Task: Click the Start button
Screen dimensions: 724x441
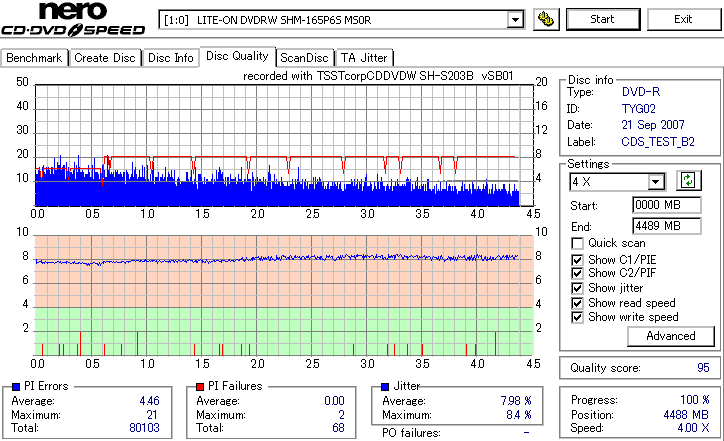Action: click(603, 19)
